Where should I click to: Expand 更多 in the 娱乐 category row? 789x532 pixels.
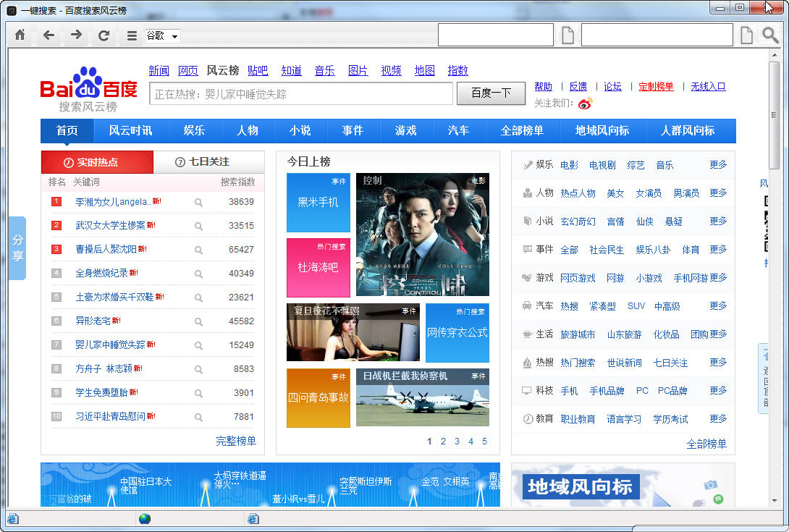click(x=718, y=164)
